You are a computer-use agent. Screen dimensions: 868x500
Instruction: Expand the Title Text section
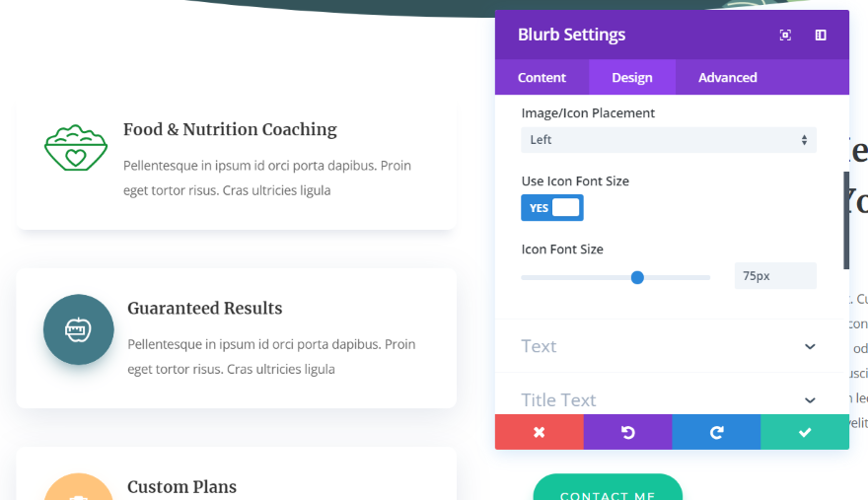coord(669,399)
